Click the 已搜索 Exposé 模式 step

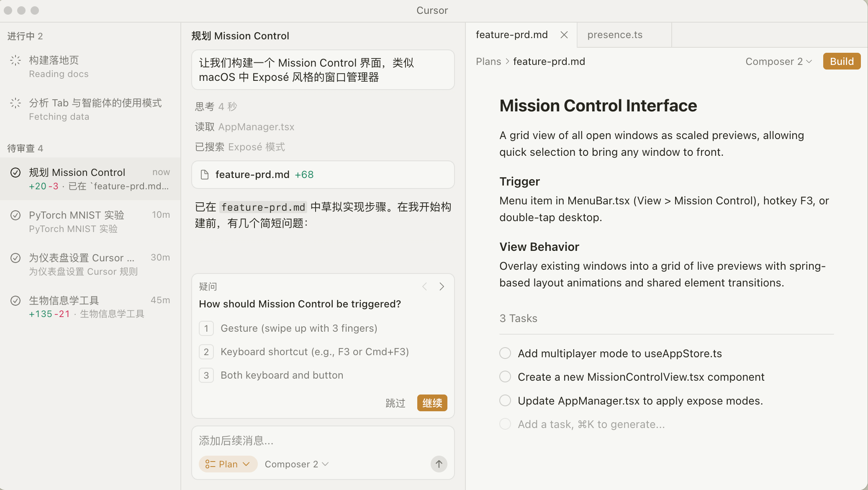240,147
